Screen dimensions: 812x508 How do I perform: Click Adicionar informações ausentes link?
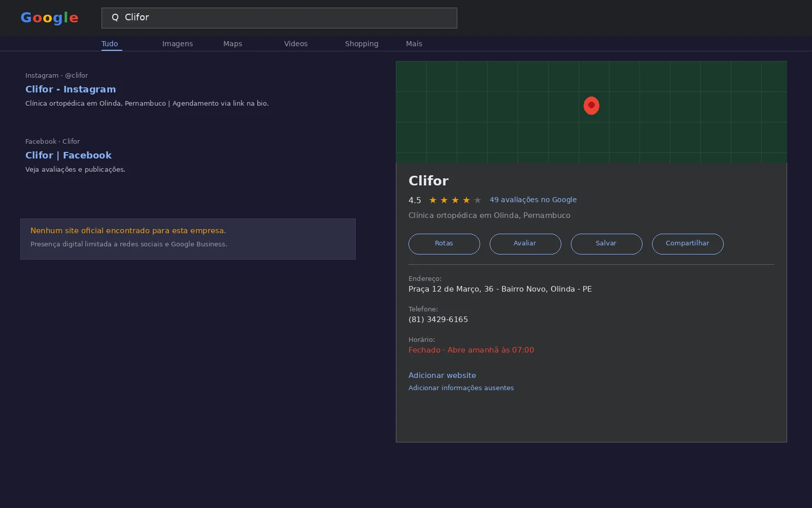[461, 388]
